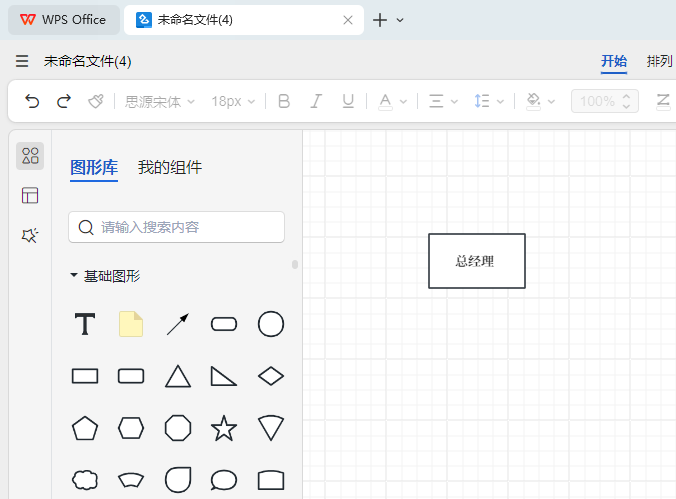Expand the text alignment dropdown arrow

tap(454, 102)
